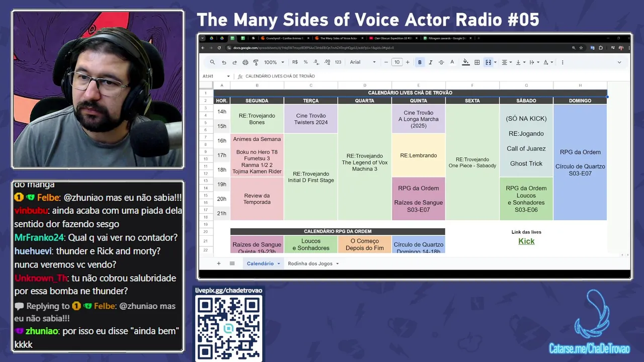Toggle the merge cells button
Viewport: 644px width, 362px height.
click(x=488, y=62)
